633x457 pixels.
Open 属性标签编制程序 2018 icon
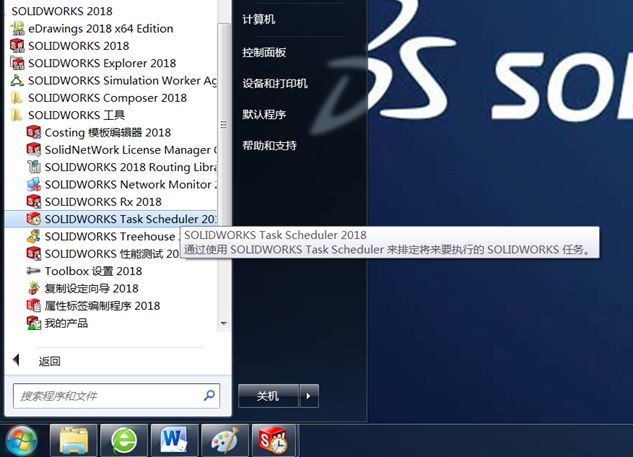click(x=34, y=306)
